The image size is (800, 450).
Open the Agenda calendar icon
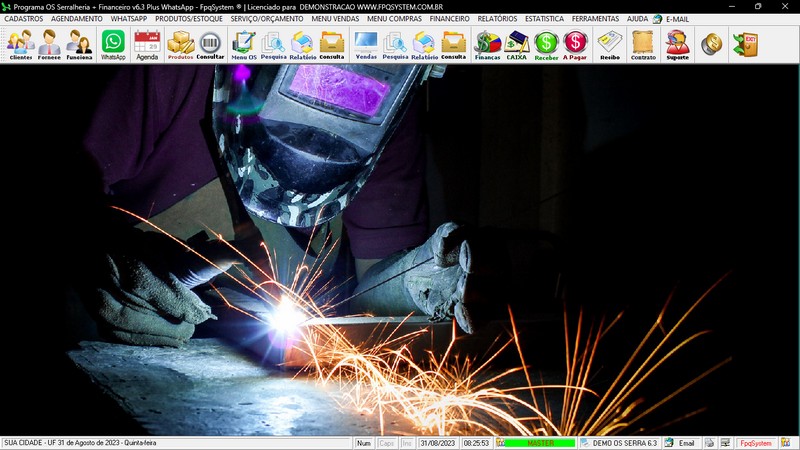147,44
